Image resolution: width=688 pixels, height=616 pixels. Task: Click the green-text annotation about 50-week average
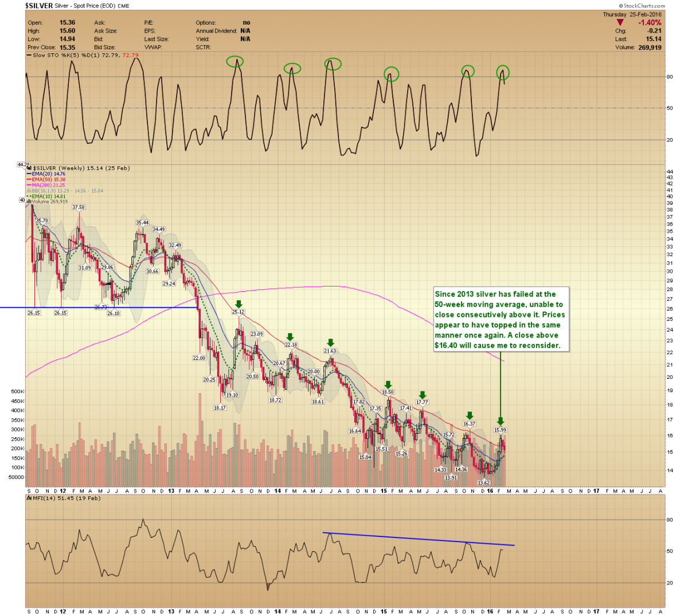point(500,320)
